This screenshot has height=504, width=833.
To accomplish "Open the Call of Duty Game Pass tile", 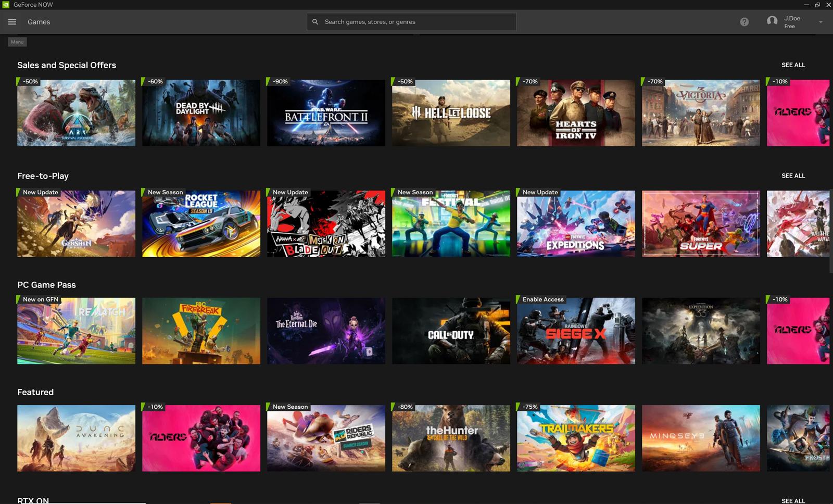I will tap(451, 331).
